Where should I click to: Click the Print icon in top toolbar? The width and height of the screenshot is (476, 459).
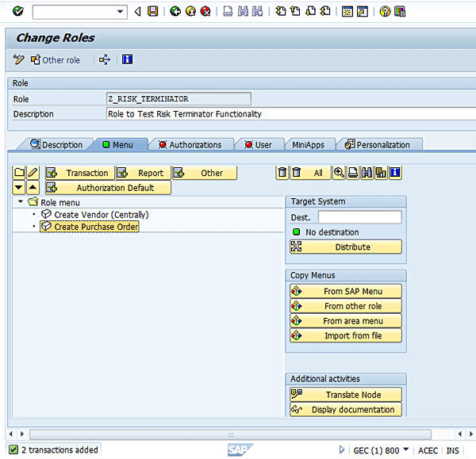[x=228, y=12]
